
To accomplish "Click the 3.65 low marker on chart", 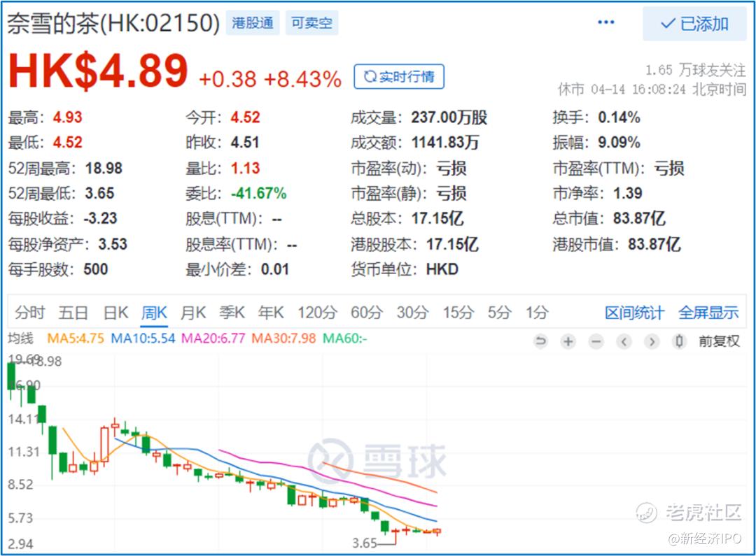I will coord(364,543).
